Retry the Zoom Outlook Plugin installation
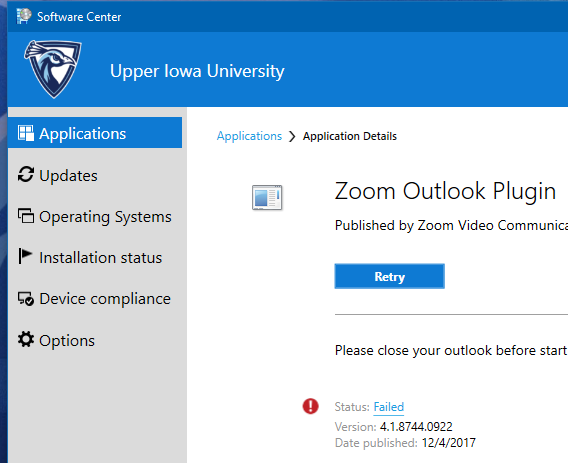This screenshot has width=568, height=463. click(x=389, y=276)
